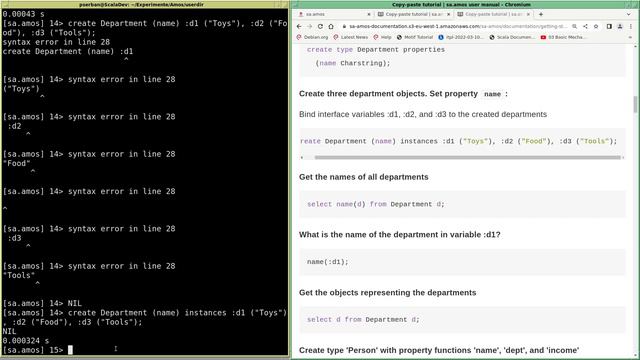Show hidden bookmarks overflow chevron
Viewport: 640px width, 360px height.
[x=630, y=37]
